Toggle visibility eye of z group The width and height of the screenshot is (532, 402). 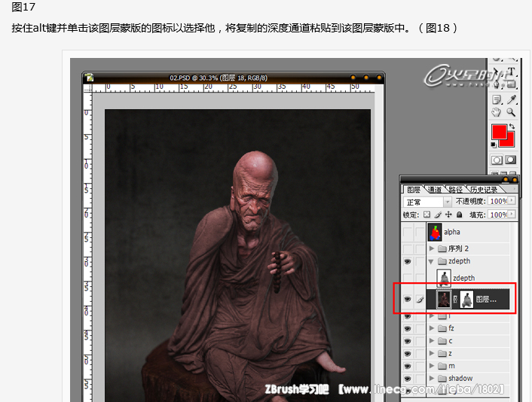(408, 354)
